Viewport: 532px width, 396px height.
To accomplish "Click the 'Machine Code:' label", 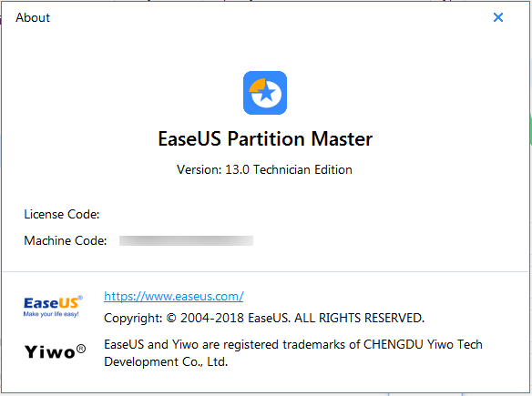I will pyautogui.click(x=66, y=240).
